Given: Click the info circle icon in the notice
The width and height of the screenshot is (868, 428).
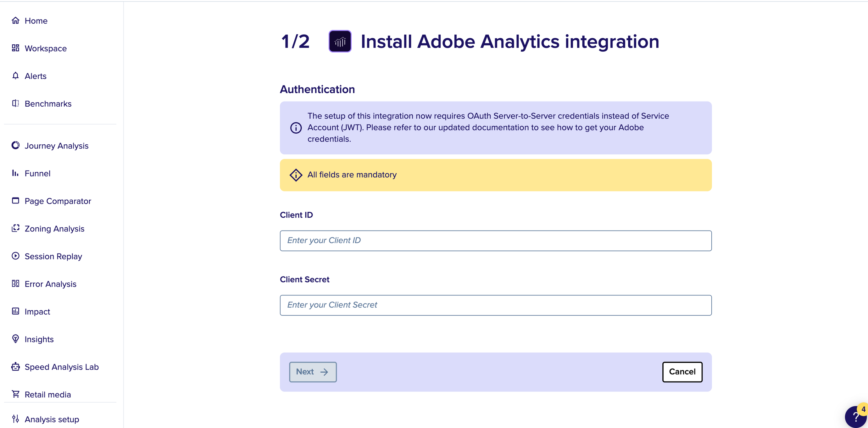Looking at the screenshot, I should pyautogui.click(x=296, y=128).
